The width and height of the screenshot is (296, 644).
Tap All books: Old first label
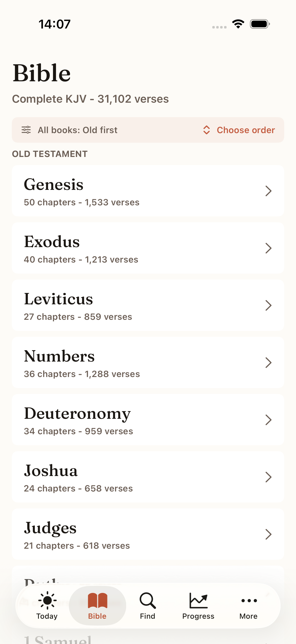click(77, 130)
